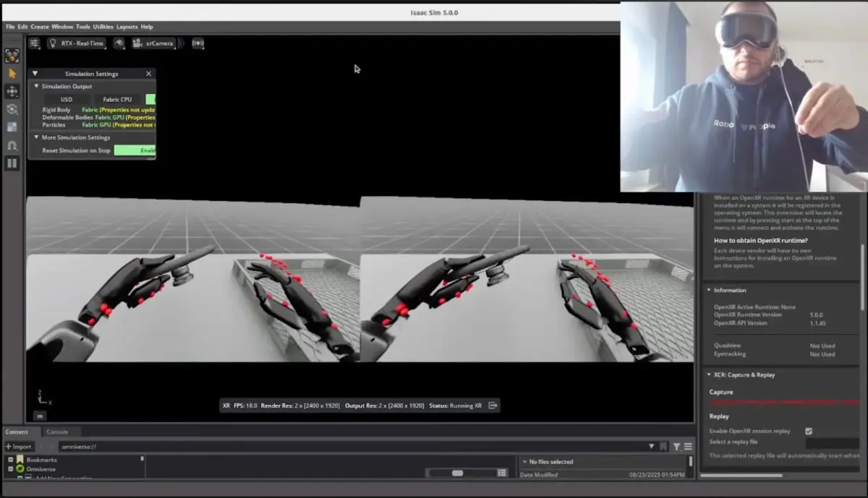Toggle Reset Simulation on Stop enabled
The width and height of the screenshot is (868, 498).
[x=135, y=150]
